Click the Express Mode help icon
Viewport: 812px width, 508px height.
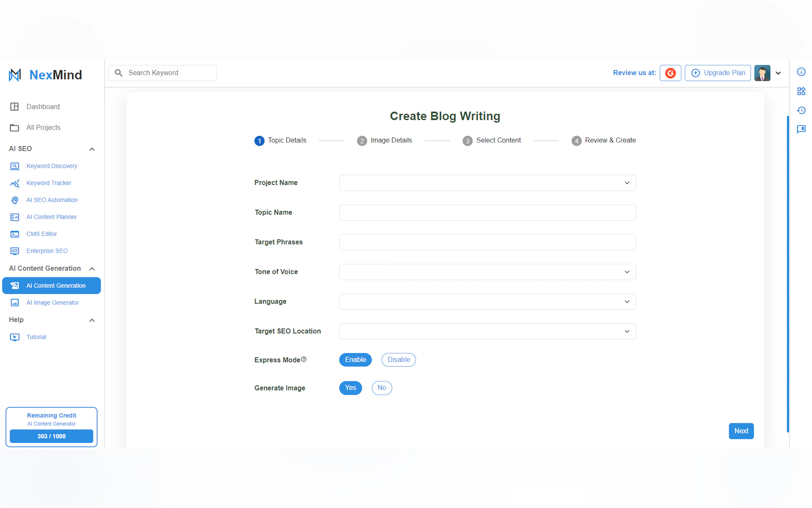(303, 359)
